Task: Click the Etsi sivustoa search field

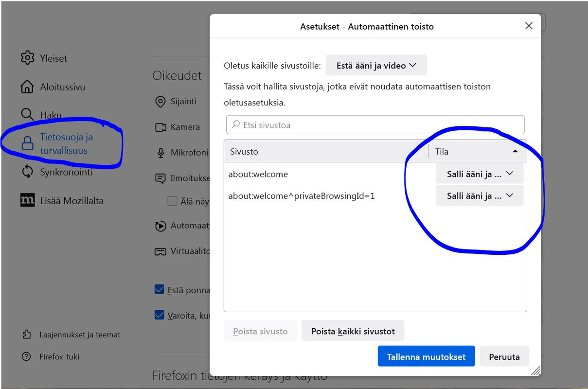Action: tap(375, 124)
